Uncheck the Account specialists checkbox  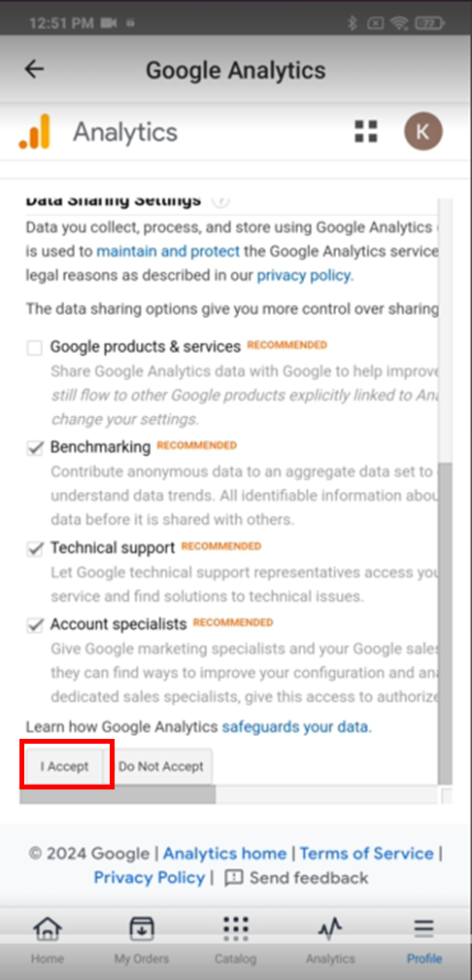click(x=35, y=625)
